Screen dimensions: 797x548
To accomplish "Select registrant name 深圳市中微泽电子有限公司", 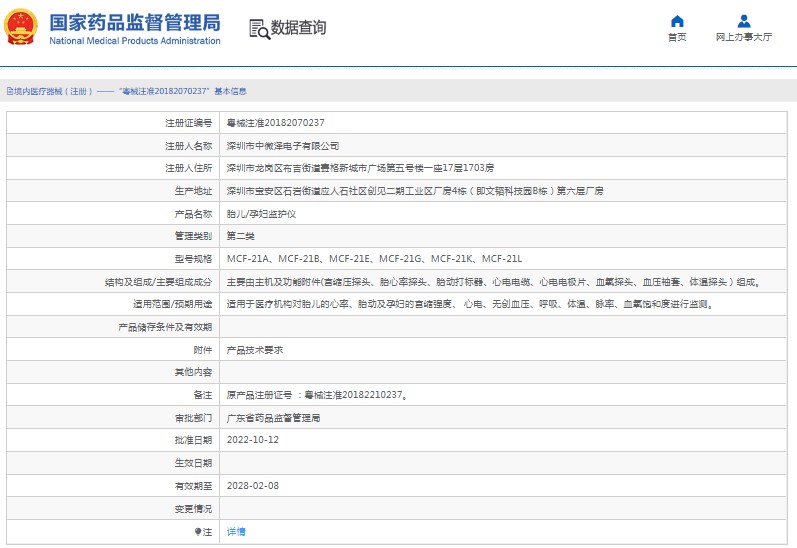I will coord(283,146).
